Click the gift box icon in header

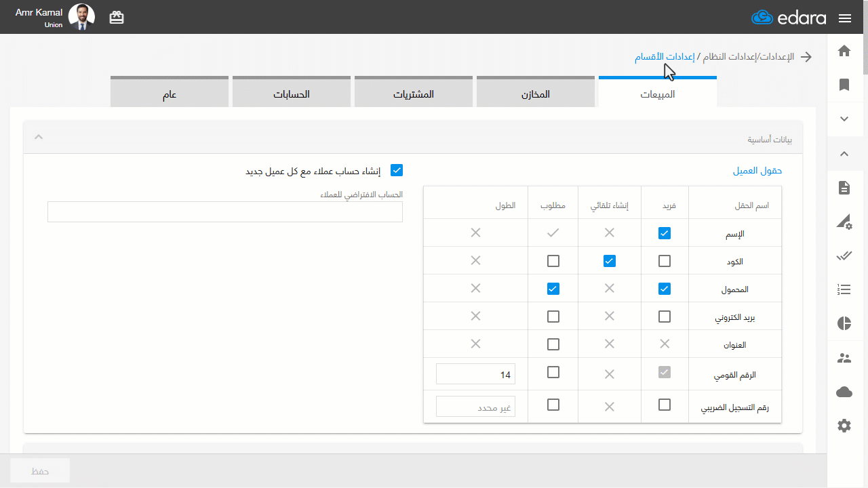tap(117, 18)
